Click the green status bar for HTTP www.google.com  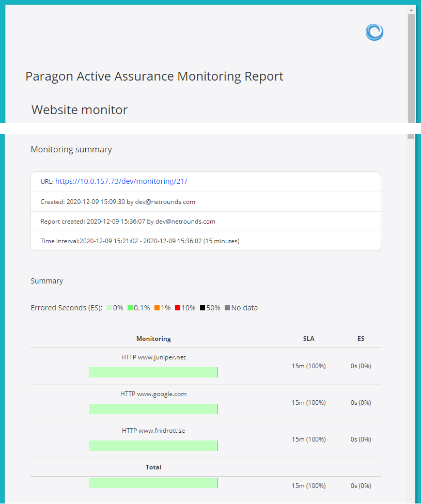click(153, 409)
